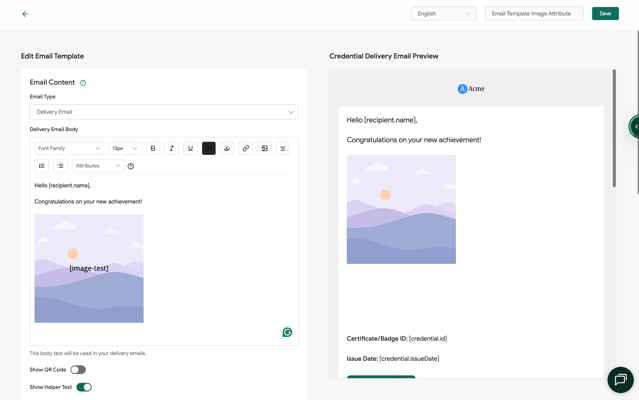Image resolution: width=639 pixels, height=400 pixels.
Task: Click the help icon next to Attributes
Action: coord(131,166)
